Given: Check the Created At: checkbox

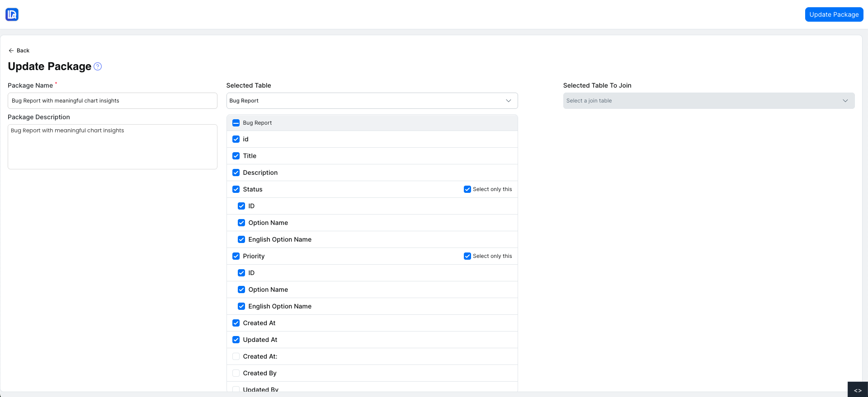Looking at the screenshot, I should coord(236,356).
